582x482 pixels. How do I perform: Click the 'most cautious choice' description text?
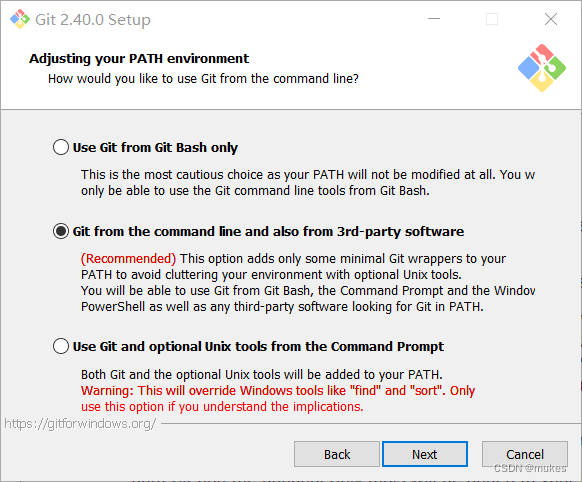coord(308,183)
